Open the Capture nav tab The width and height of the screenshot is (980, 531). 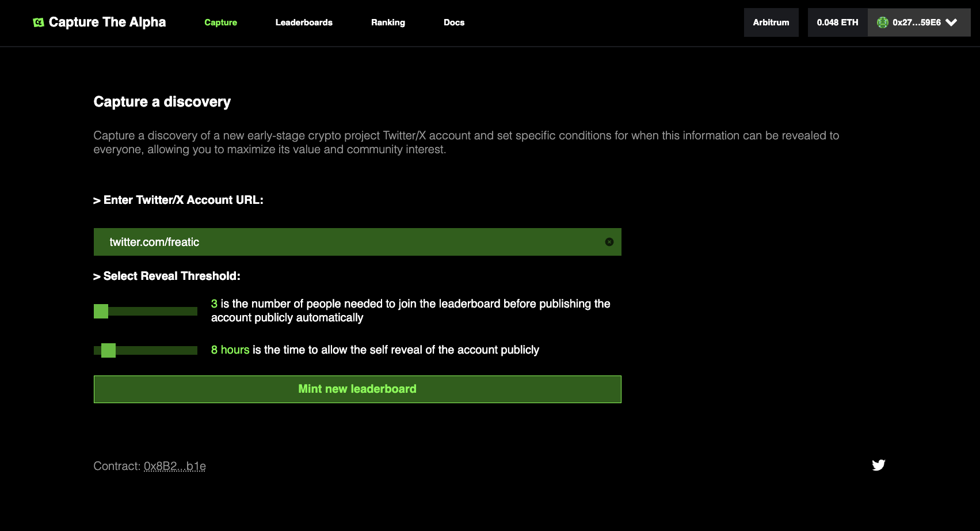click(x=220, y=22)
